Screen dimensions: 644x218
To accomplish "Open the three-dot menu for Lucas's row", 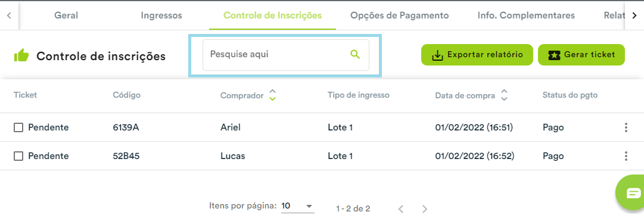I will [626, 156].
